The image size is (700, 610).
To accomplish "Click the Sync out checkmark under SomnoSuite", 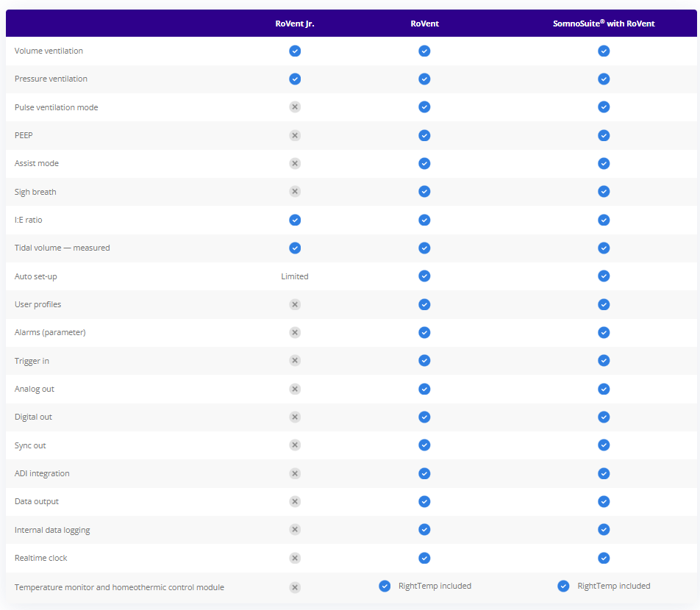I will pyautogui.click(x=604, y=445).
